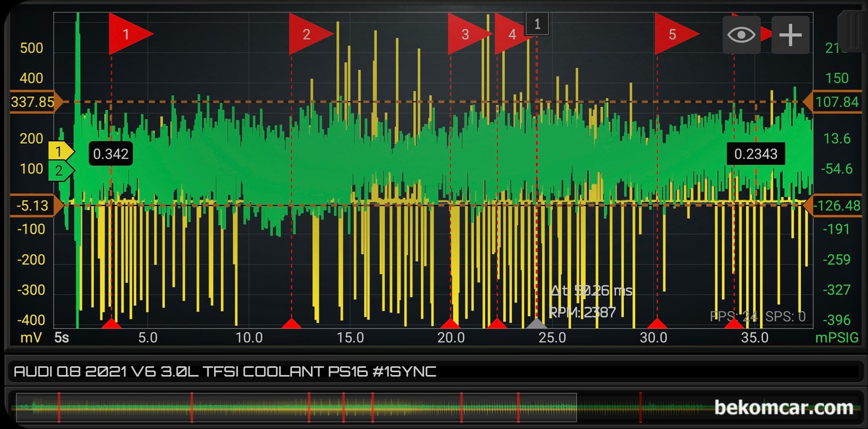Tap the 25.0 time axis label
This screenshot has height=429, width=868.
(x=552, y=337)
